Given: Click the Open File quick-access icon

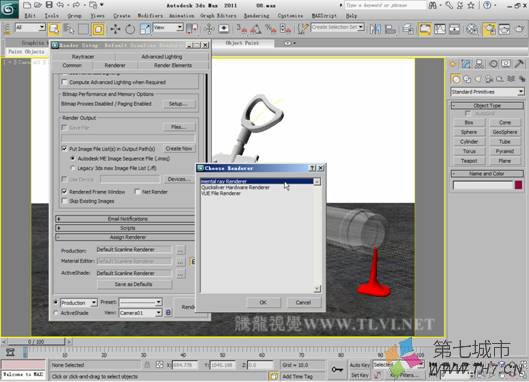Looking at the screenshot, I should (x=38, y=5).
